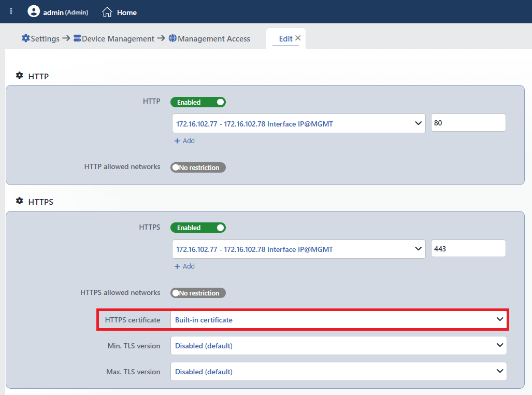Go to Management Access in breadcrumb
Image resolution: width=532 pixels, height=395 pixels.
[x=214, y=39]
